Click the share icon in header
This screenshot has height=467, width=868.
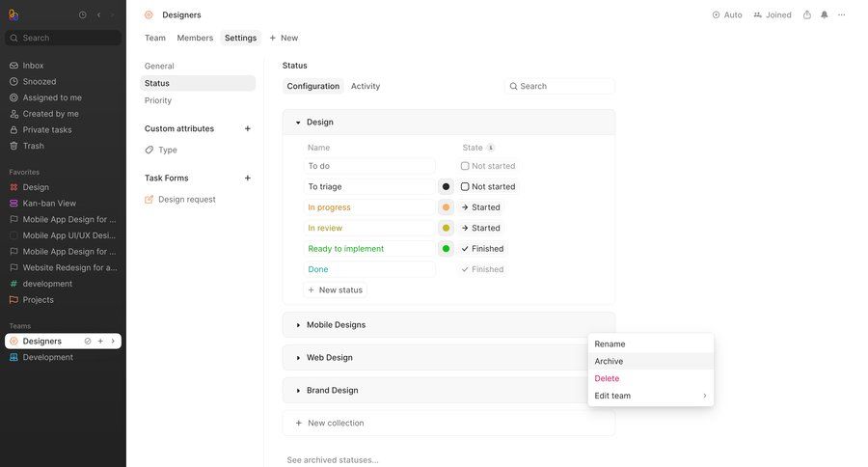click(807, 15)
